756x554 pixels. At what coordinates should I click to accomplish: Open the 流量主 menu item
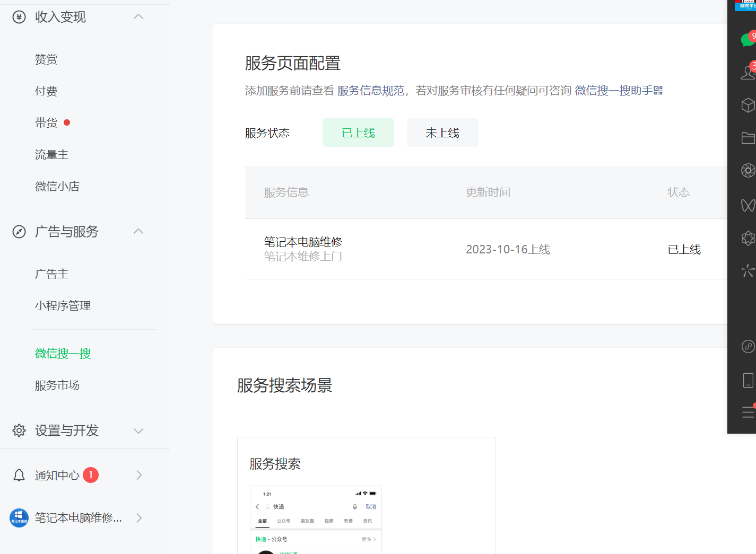(x=51, y=155)
